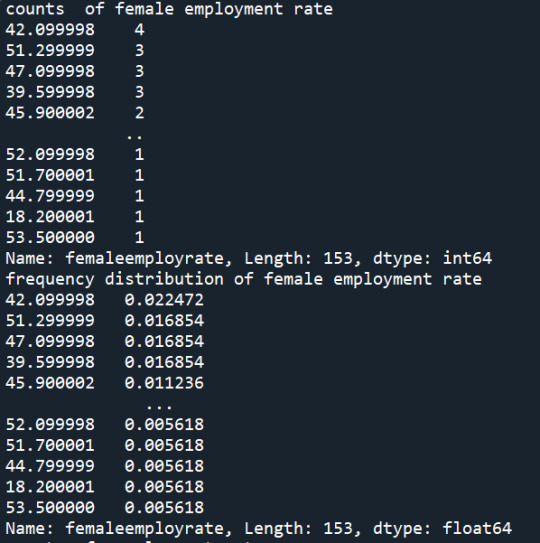Click 'Length: 153,' in the float64 Name line
Viewport: 540px width, 543px height.
pos(303,529)
